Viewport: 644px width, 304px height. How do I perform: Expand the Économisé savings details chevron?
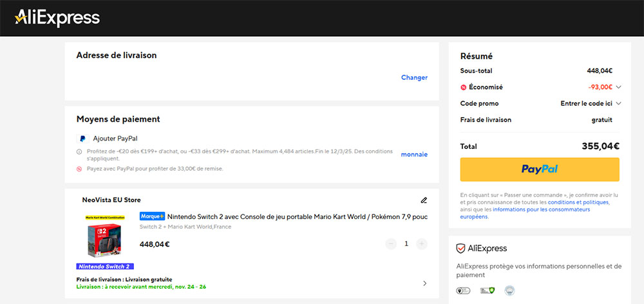pyautogui.click(x=619, y=87)
